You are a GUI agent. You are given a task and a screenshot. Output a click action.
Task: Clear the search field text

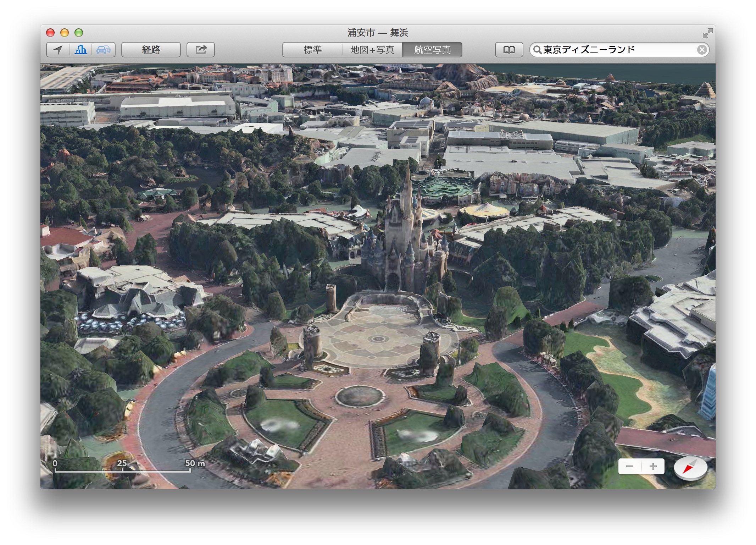click(701, 50)
